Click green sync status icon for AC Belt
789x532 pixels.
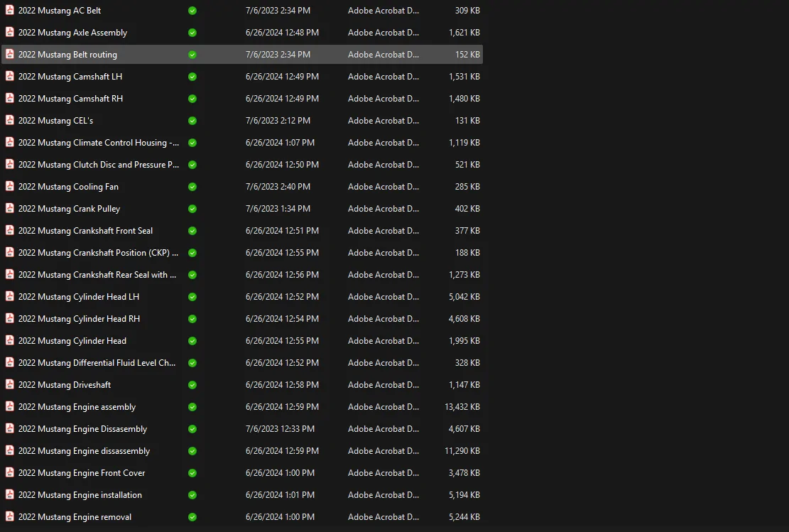pyautogui.click(x=192, y=11)
